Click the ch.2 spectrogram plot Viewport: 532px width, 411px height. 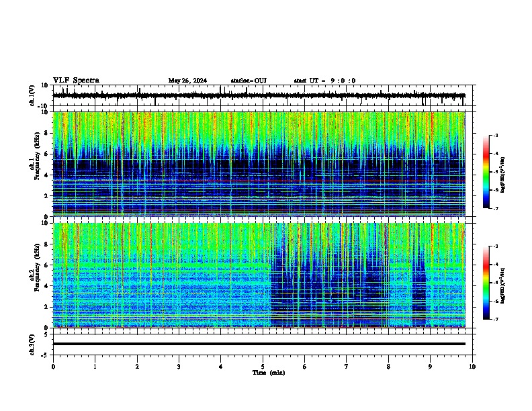coord(259,275)
